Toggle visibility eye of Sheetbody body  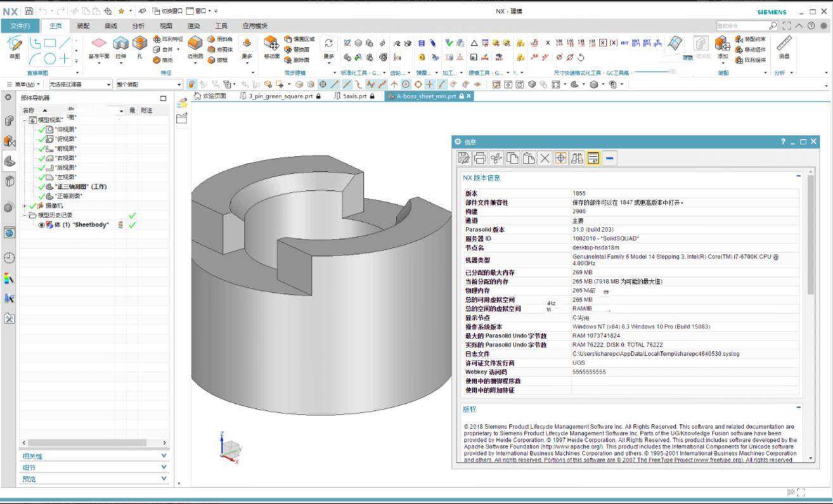click(x=41, y=225)
